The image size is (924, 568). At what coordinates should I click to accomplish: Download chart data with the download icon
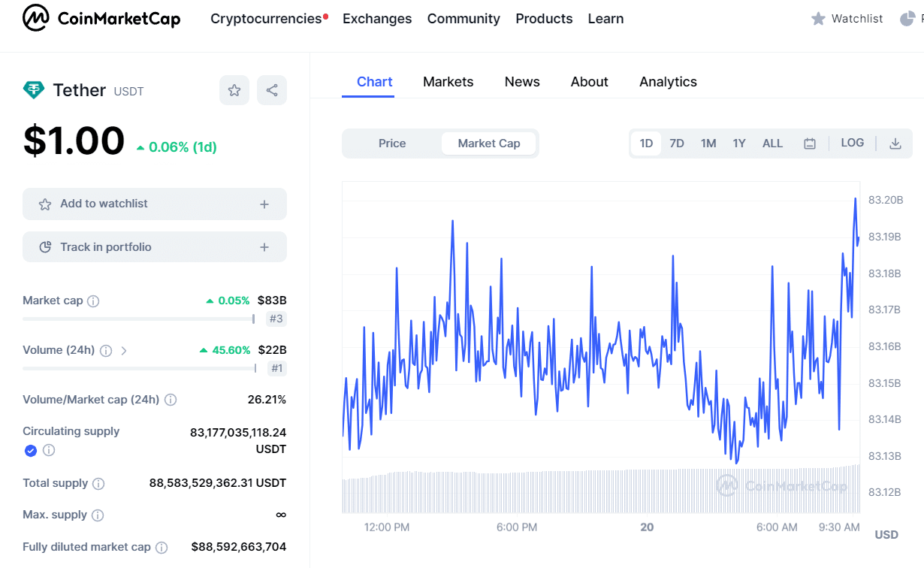[895, 144]
